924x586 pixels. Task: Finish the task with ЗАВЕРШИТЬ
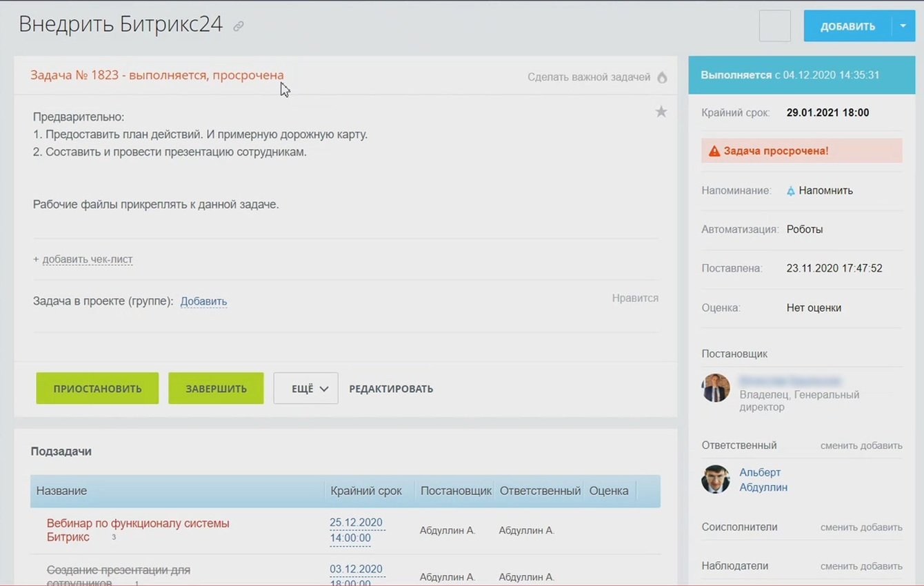[216, 388]
